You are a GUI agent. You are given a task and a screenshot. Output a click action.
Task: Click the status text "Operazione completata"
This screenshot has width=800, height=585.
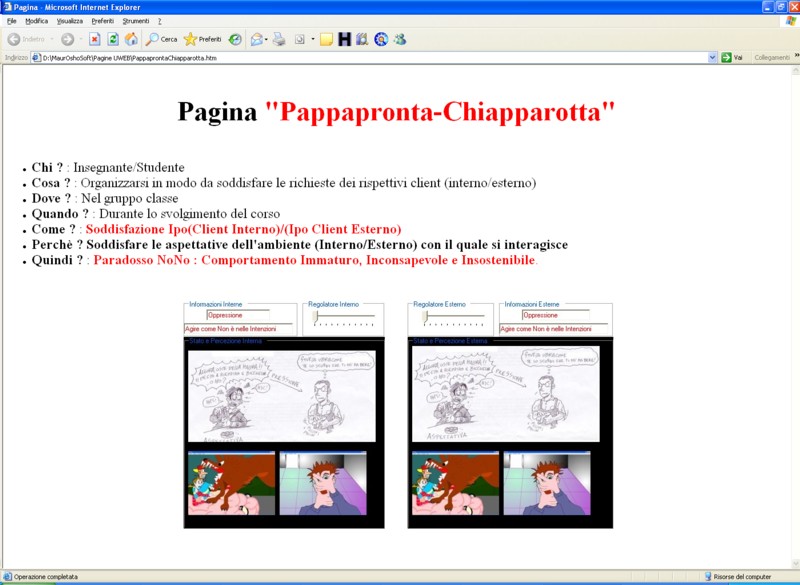pyautogui.click(x=46, y=577)
